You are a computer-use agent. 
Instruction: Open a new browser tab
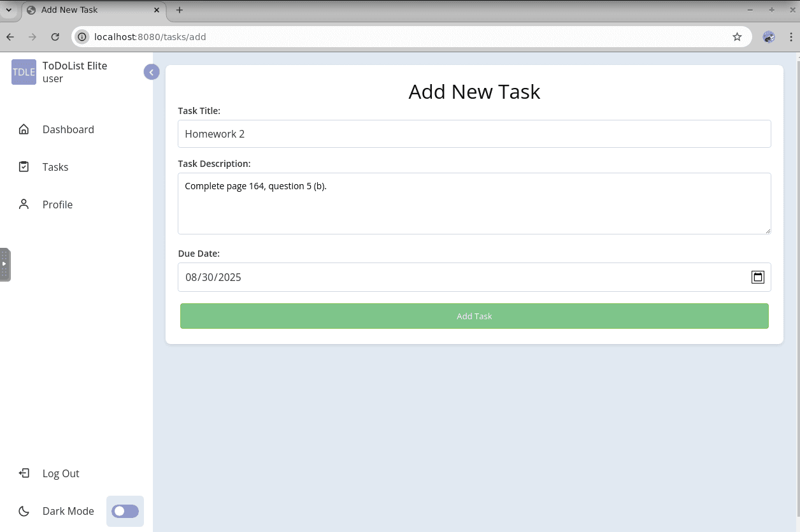(x=180, y=10)
